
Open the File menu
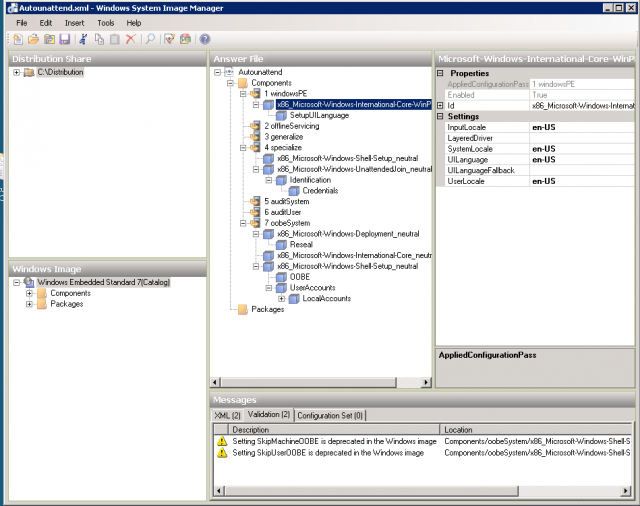click(22, 23)
